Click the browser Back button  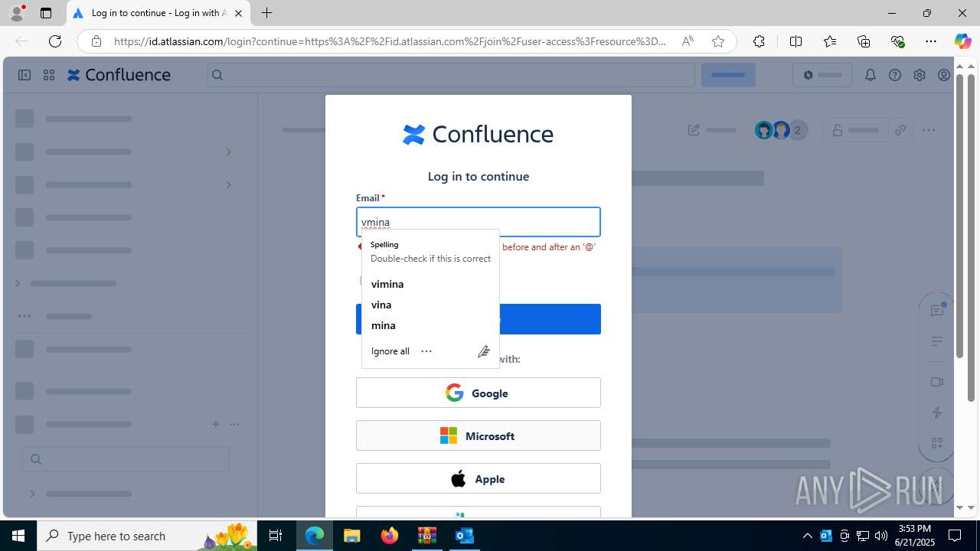click(x=21, y=41)
